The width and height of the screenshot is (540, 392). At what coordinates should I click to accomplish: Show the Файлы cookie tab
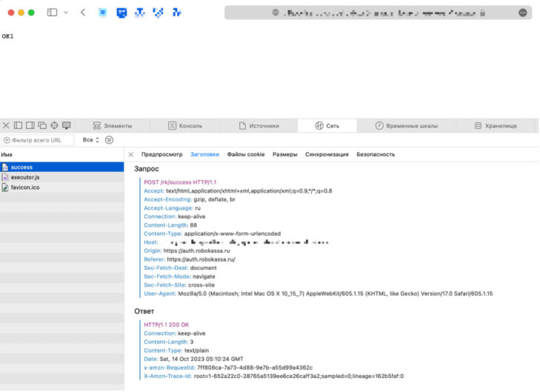pyautogui.click(x=245, y=154)
